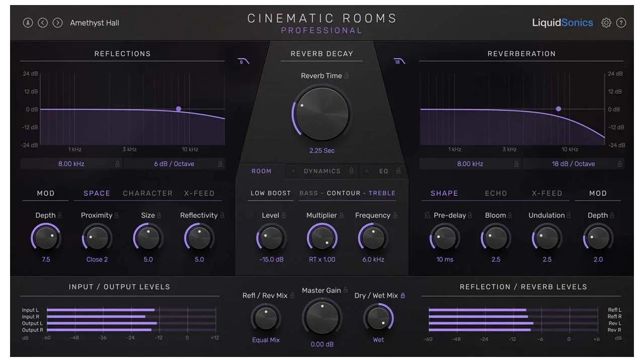Open Reverberation 18 dB / Octave slope selector

574,164
